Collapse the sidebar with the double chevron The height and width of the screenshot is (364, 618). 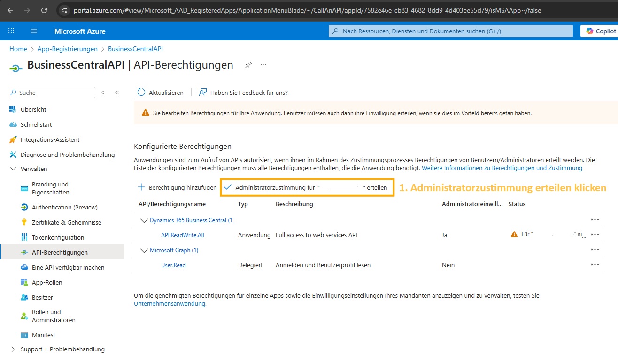tap(117, 93)
